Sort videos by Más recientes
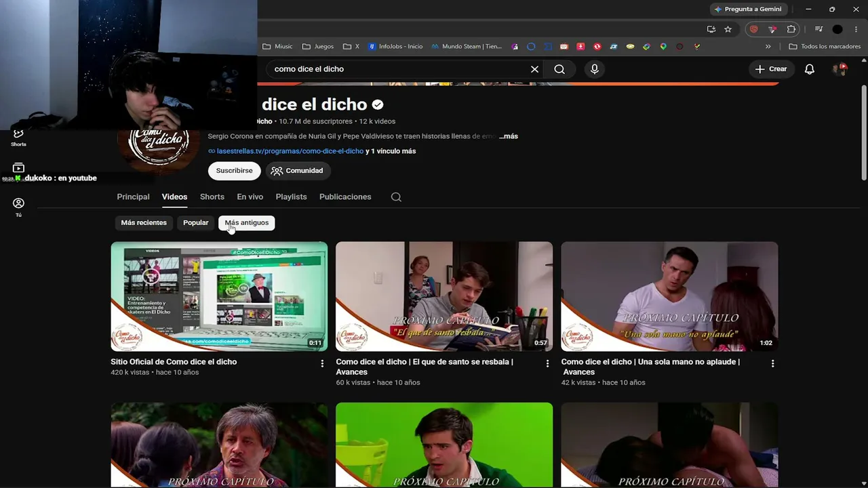This screenshot has width=868, height=488. point(144,223)
